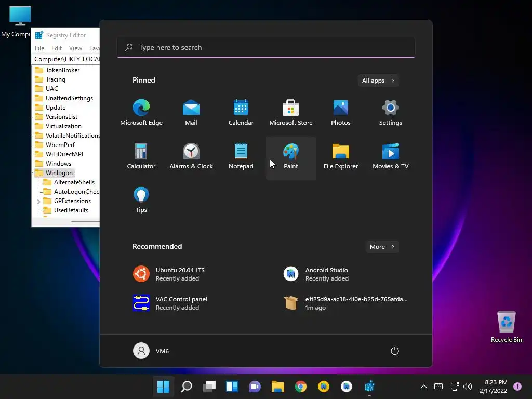
Task: Switch to Registry Editor on taskbar
Action: tap(369, 387)
